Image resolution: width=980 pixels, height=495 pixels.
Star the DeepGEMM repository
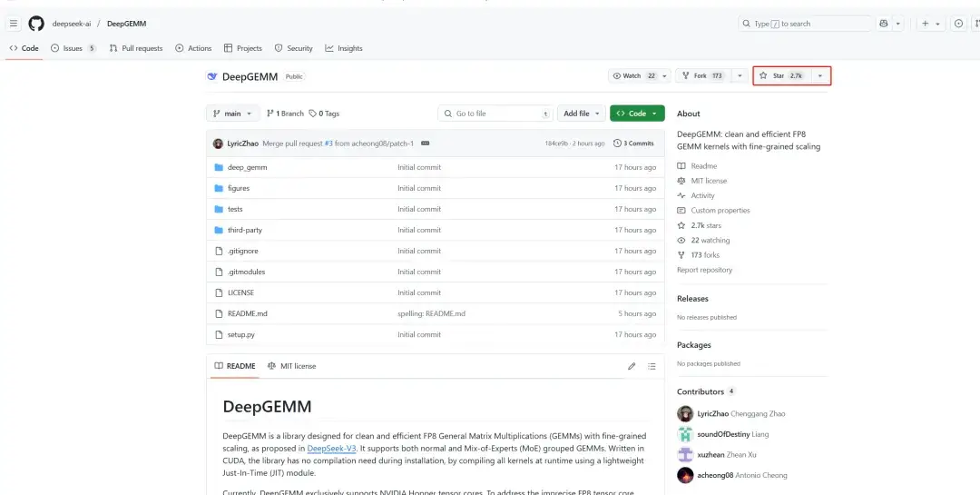(782, 75)
